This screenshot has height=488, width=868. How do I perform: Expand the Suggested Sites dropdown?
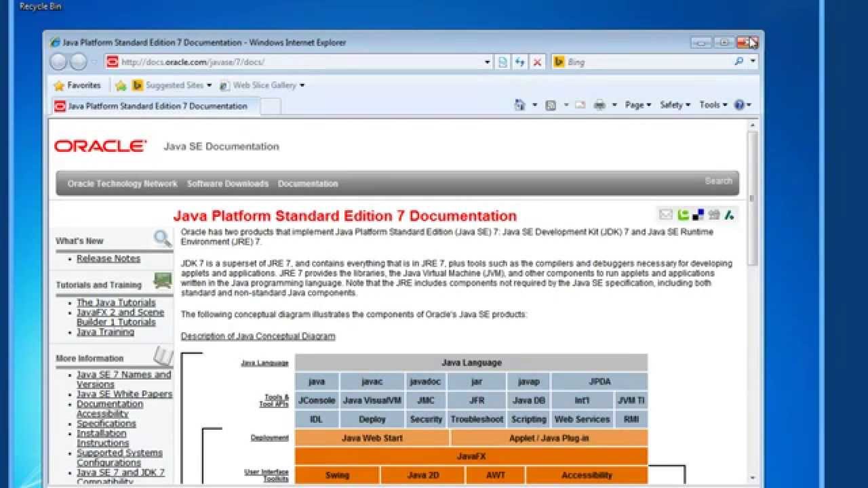click(x=209, y=85)
